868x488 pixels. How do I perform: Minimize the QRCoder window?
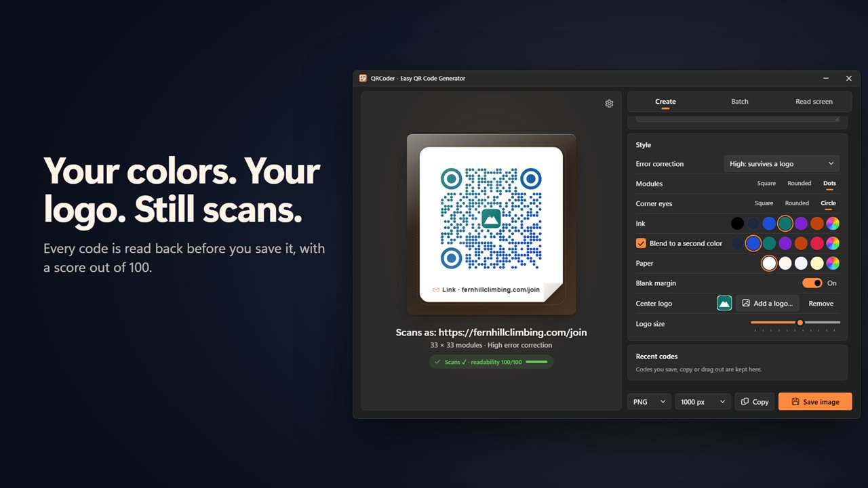826,79
